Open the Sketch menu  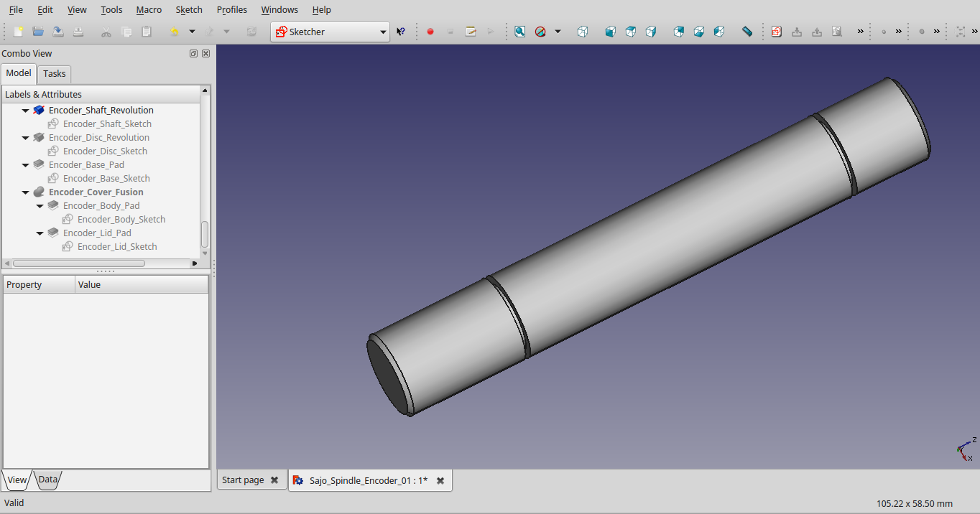(x=189, y=9)
